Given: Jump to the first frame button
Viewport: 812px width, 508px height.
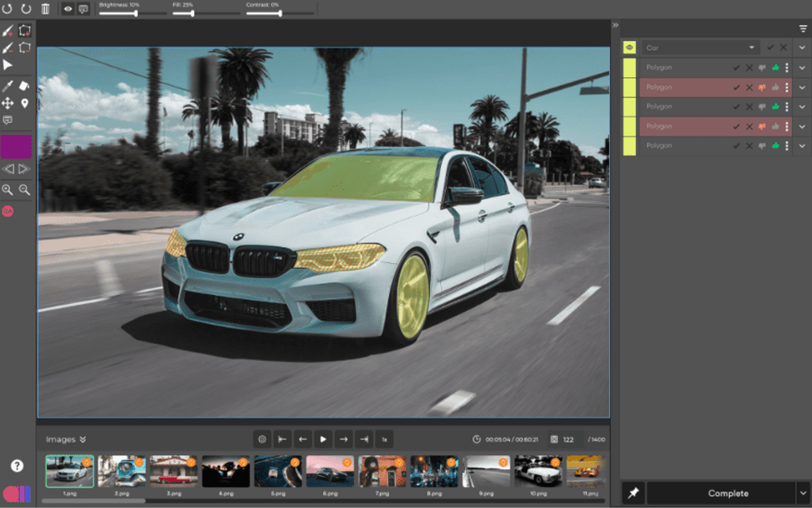Looking at the screenshot, I should [x=282, y=439].
